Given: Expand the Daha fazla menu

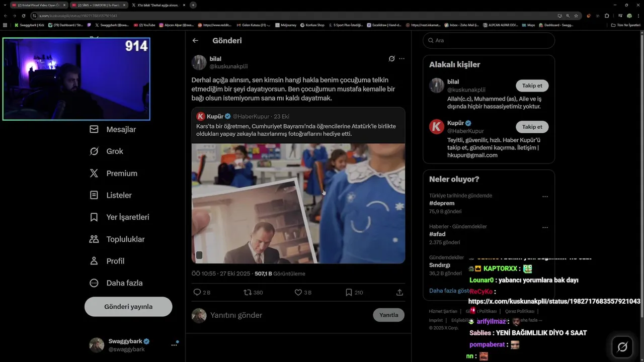Looking at the screenshot, I should [116, 283].
